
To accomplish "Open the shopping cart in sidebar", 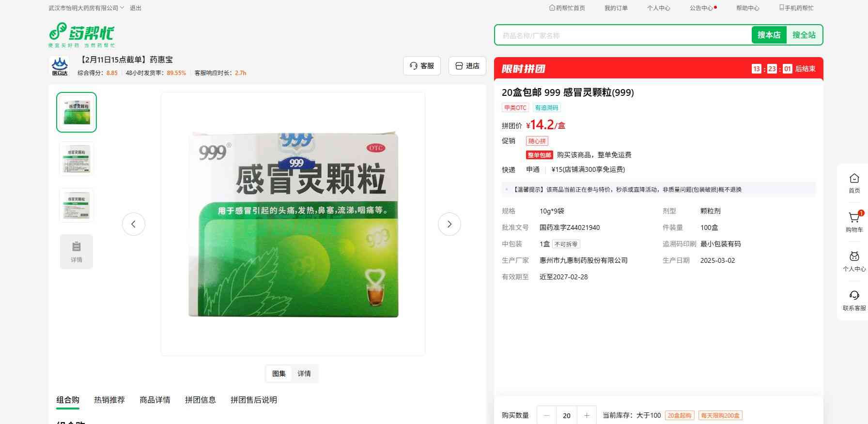I will tap(854, 222).
